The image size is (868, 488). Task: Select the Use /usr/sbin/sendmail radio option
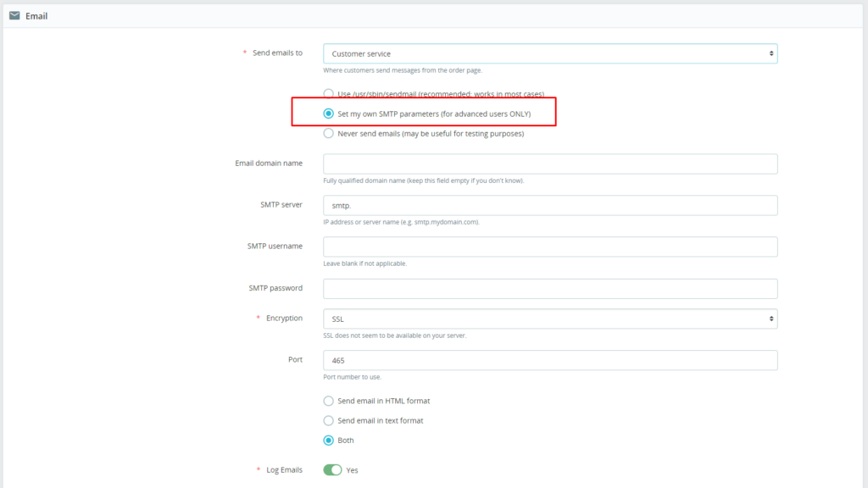pos(328,93)
